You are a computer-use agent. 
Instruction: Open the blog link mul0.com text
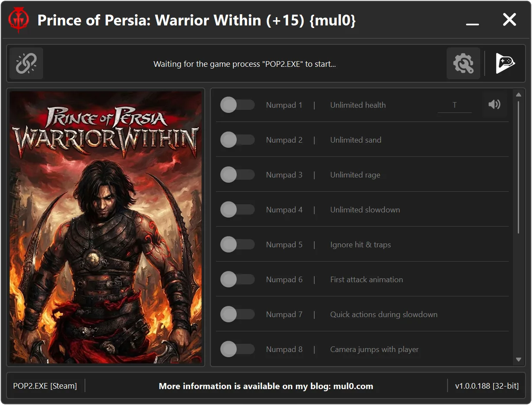353,386
